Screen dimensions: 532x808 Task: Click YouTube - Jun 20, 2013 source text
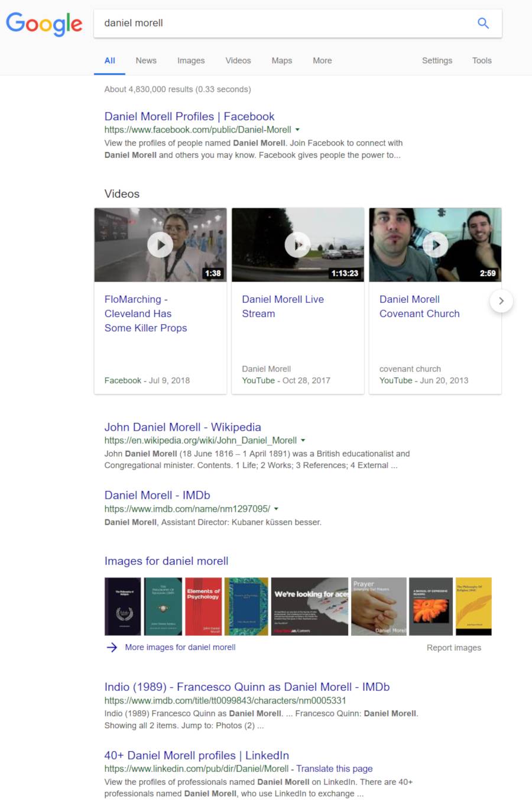click(424, 380)
